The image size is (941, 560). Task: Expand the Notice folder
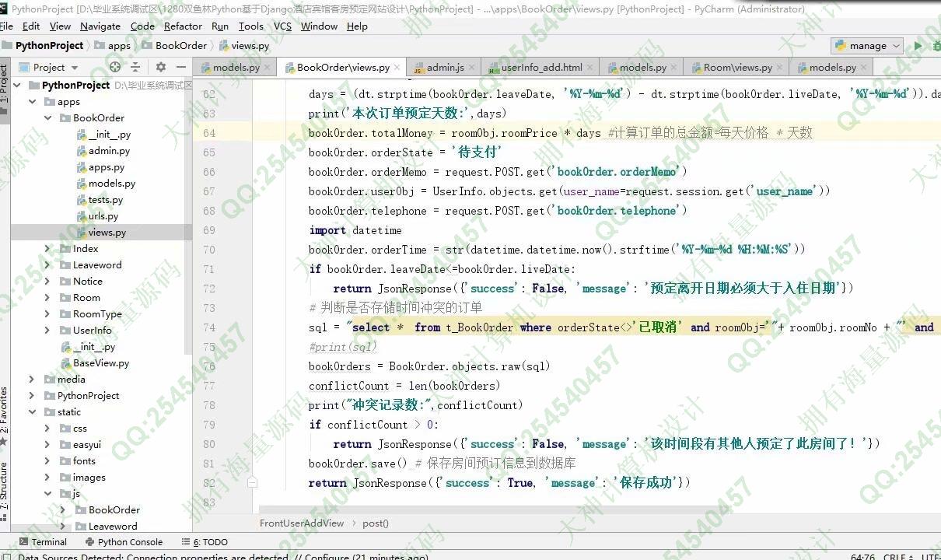point(47,282)
